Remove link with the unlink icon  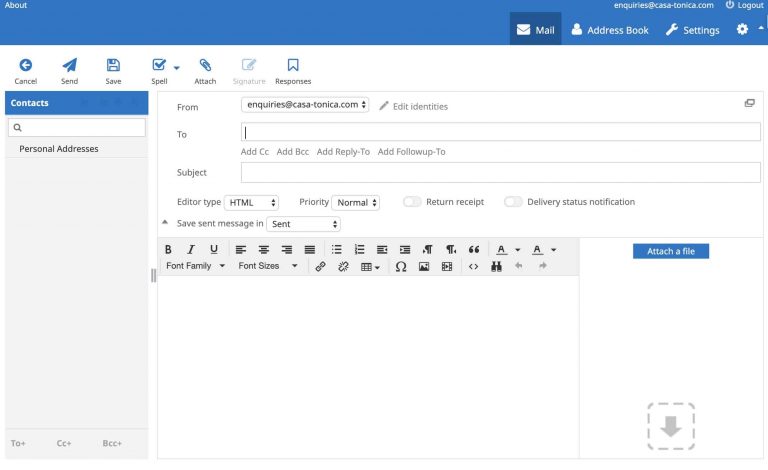[x=343, y=266]
